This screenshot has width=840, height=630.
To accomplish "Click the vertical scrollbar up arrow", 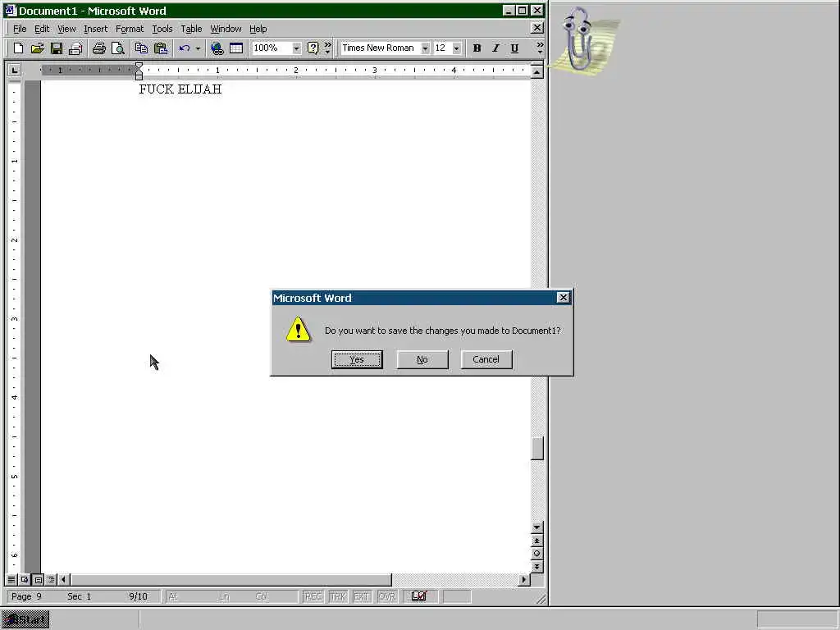I will (x=536, y=71).
